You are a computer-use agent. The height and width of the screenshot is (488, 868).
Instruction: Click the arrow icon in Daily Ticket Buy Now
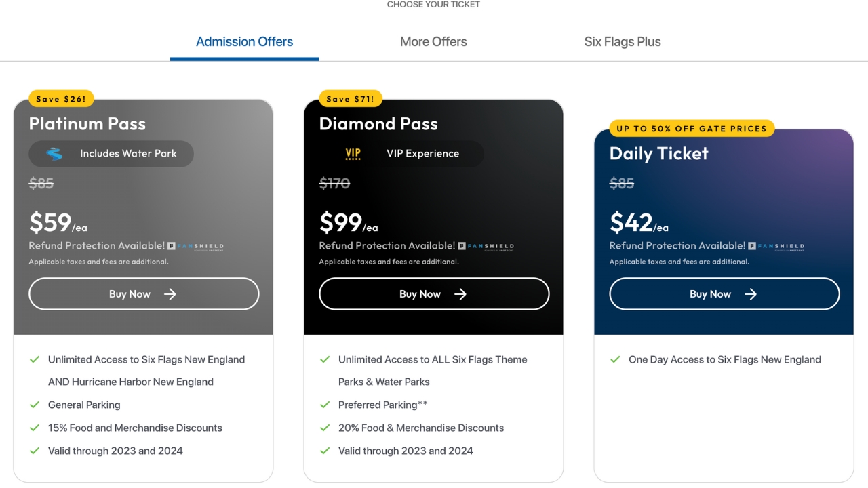(751, 294)
